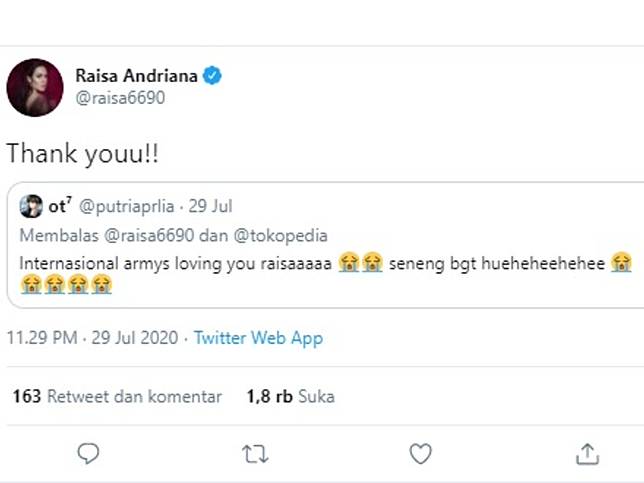View the 1,8 rb Suka likes list
Viewport: 644px width, 483px height.
click(x=290, y=396)
